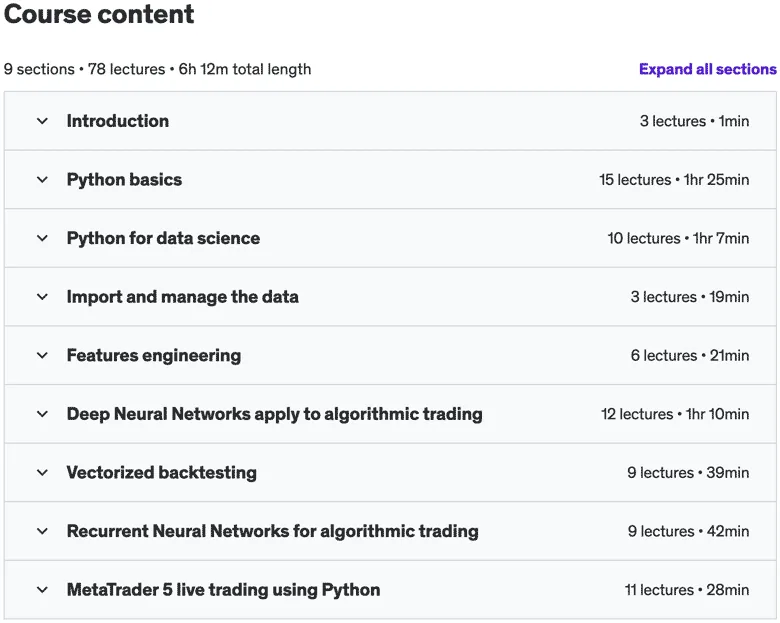Screen dimensions: 780x623
Task: Expand Recurrent Neural Networks section chevron
Action: click(x=42, y=531)
